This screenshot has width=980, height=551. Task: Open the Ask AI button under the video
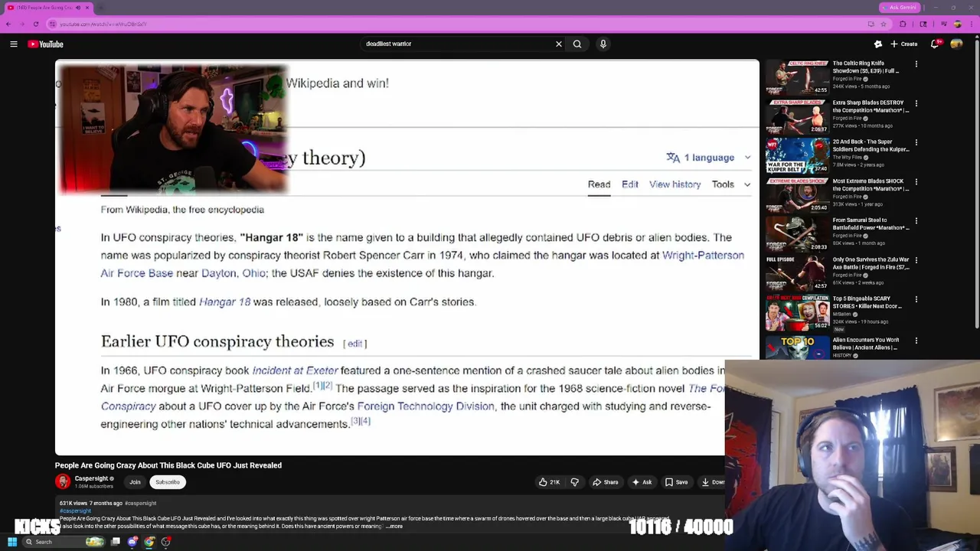(x=642, y=482)
